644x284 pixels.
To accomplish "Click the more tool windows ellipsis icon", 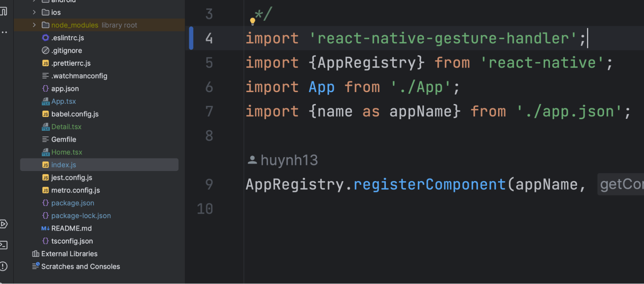I will (x=4, y=32).
